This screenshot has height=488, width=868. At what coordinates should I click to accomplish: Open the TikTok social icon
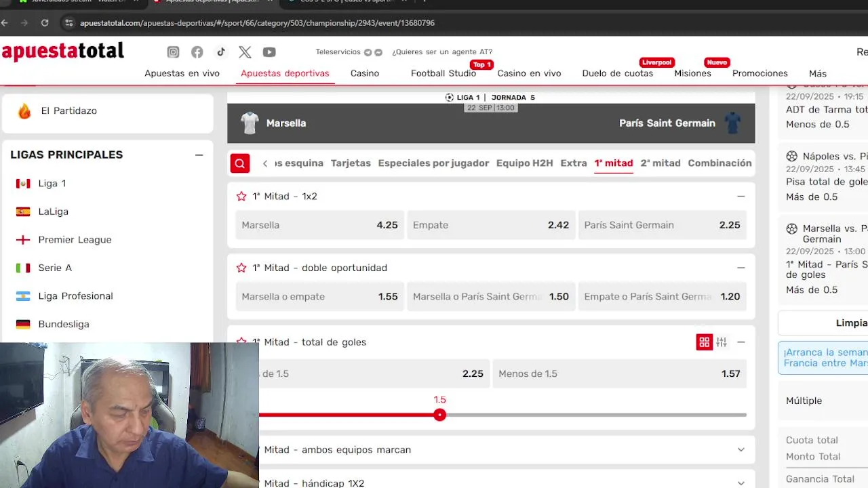221,52
